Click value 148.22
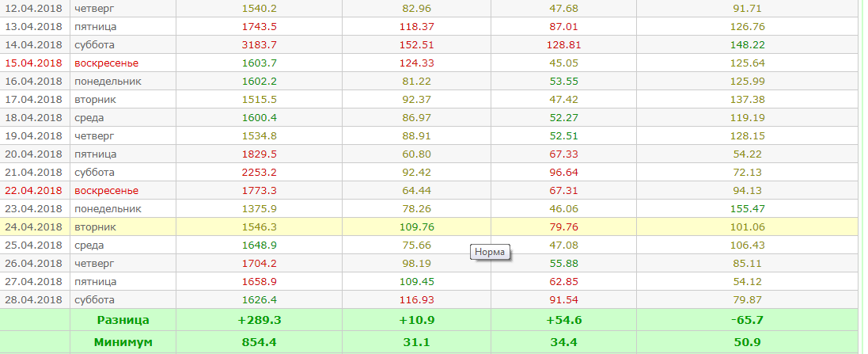Viewport: 868px width, 354px height. [x=748, y=45]
